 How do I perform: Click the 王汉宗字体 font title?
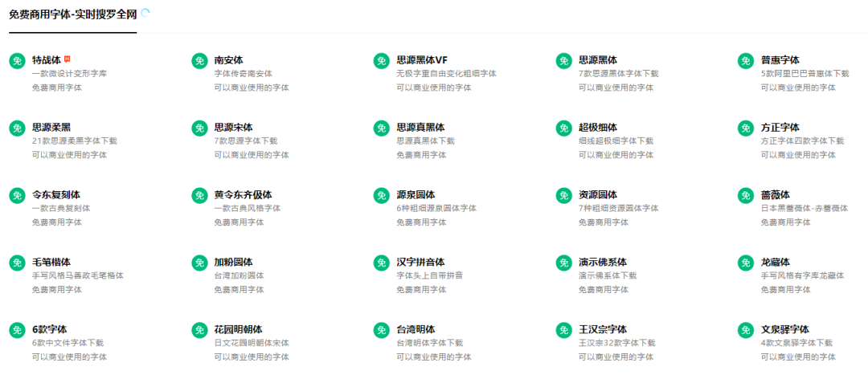pyautogui.click(x=602, y=330)
